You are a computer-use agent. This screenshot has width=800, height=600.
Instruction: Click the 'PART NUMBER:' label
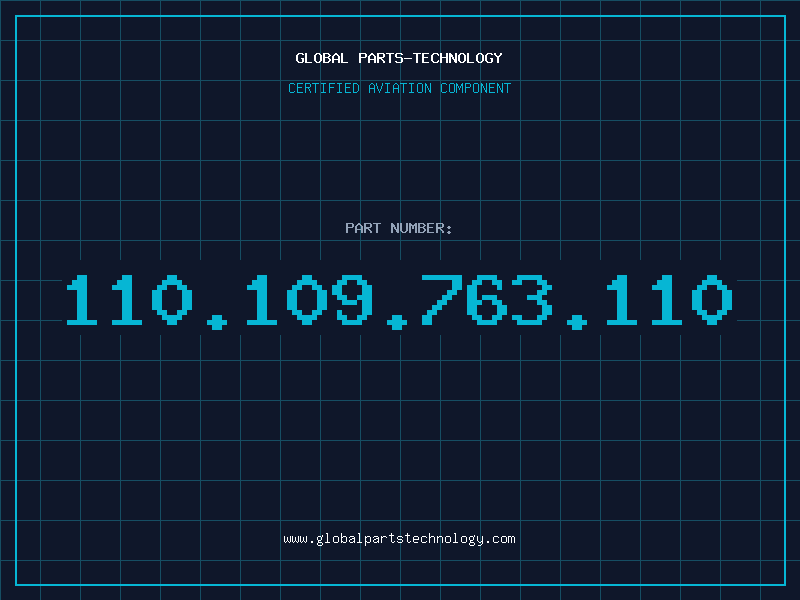pyautogui.click(x=399, y=228)
